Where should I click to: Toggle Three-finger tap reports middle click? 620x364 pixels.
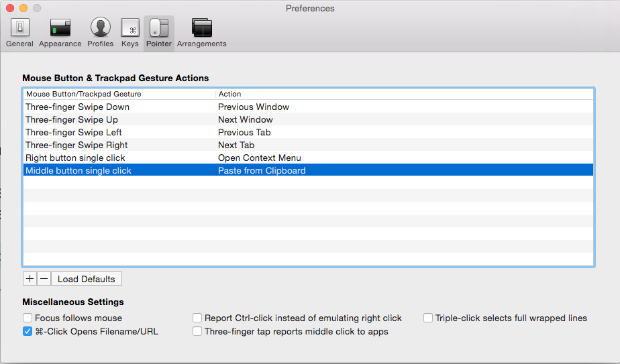coord(197,331)
